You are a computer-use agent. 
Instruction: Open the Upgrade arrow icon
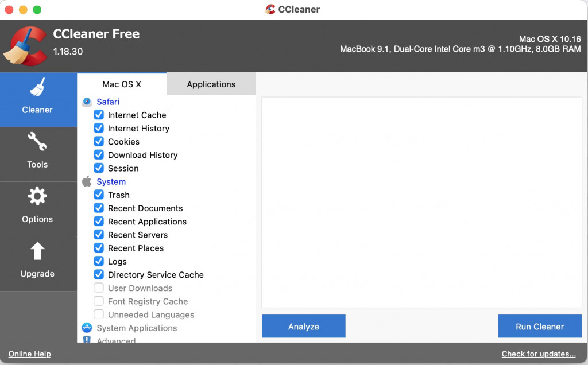(x=37, y=251)
